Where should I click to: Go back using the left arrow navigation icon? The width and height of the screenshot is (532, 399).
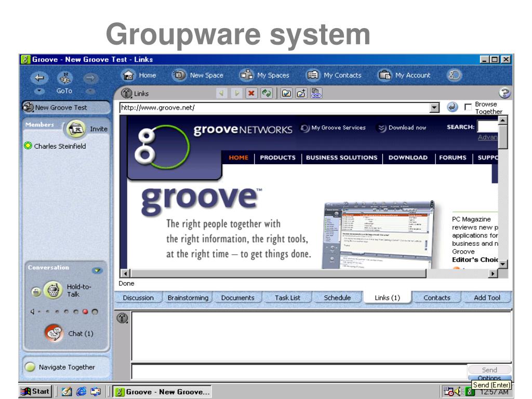(x=39, y=78)
